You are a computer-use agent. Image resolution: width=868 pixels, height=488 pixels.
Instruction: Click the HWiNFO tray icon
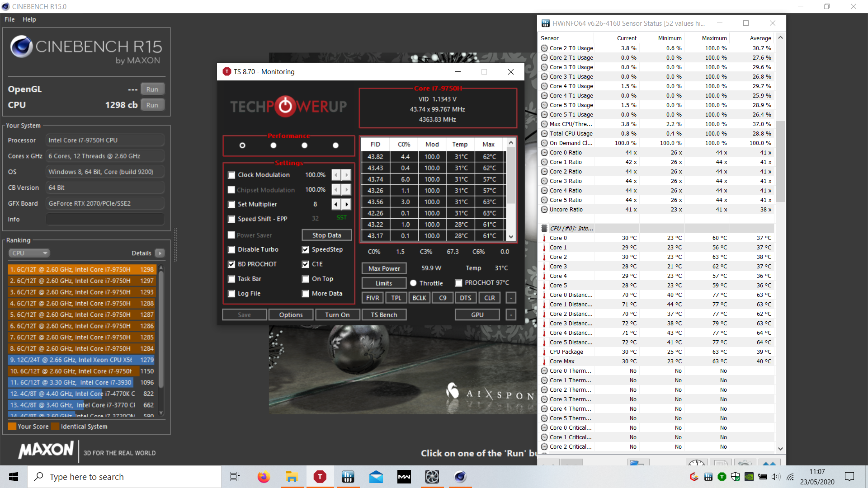click(x=708, y=477)
